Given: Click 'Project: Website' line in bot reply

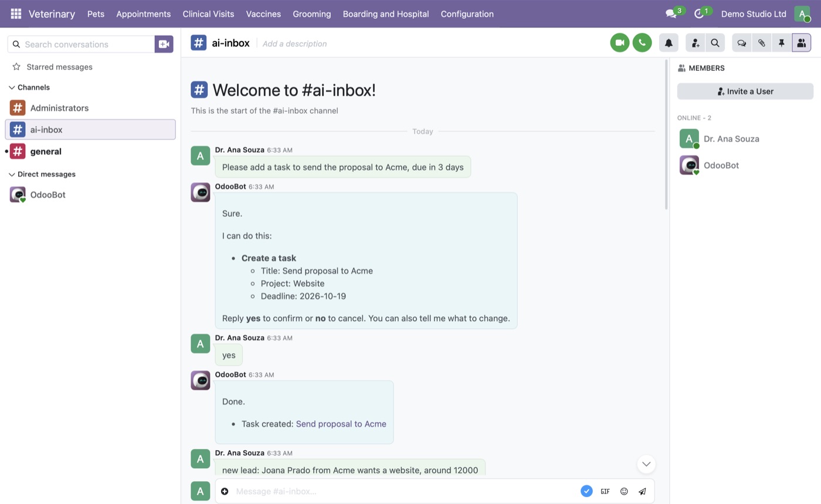Looking at the screenshot, I should pyautogui.click(x=293, y=284).
